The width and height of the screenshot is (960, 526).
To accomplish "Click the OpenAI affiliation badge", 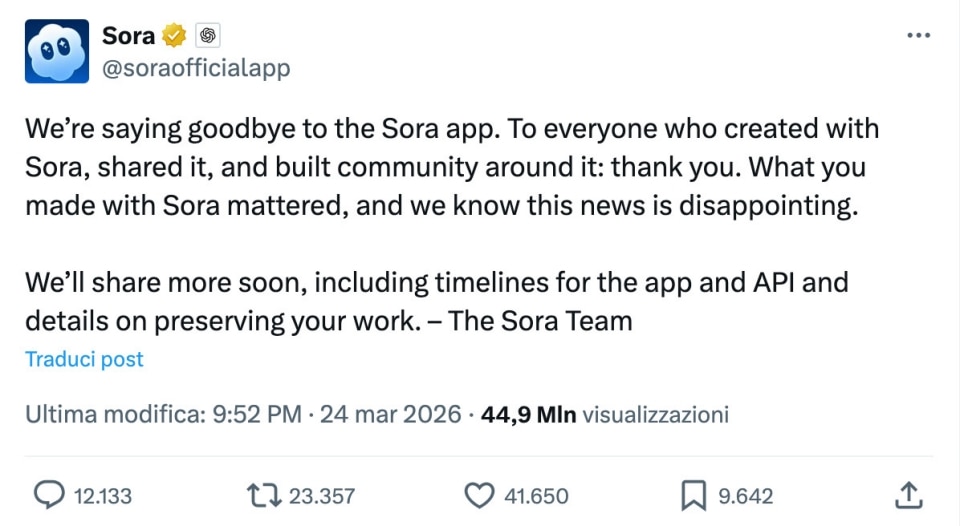I will 208,36.
